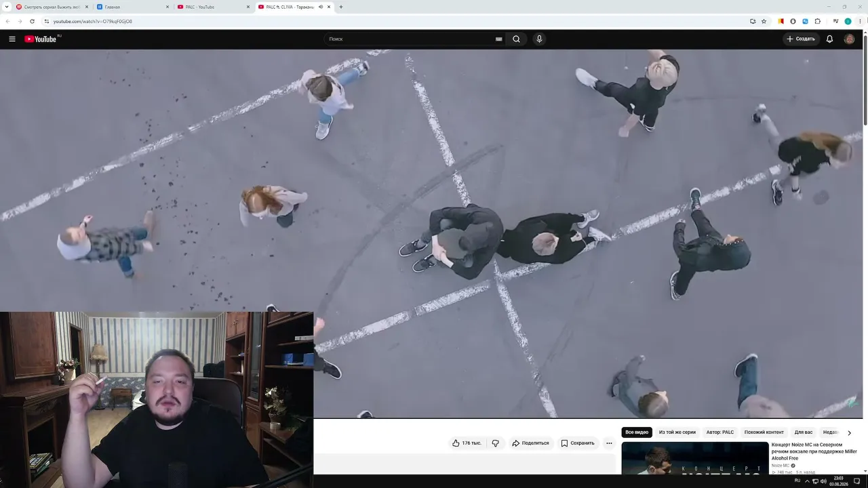Click the round black-and-white extension icon

click(x=793, y=22)
